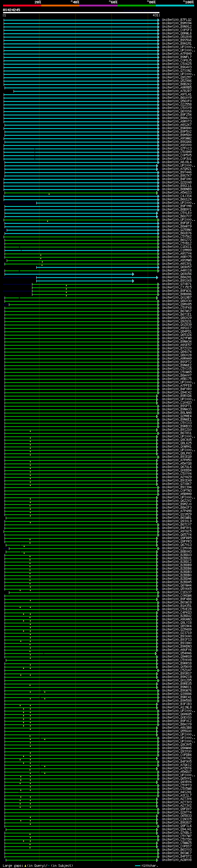Select the UniRef100_Q6YUS6 hit
The image size is (197, 868).
click(x=177, y=111)
